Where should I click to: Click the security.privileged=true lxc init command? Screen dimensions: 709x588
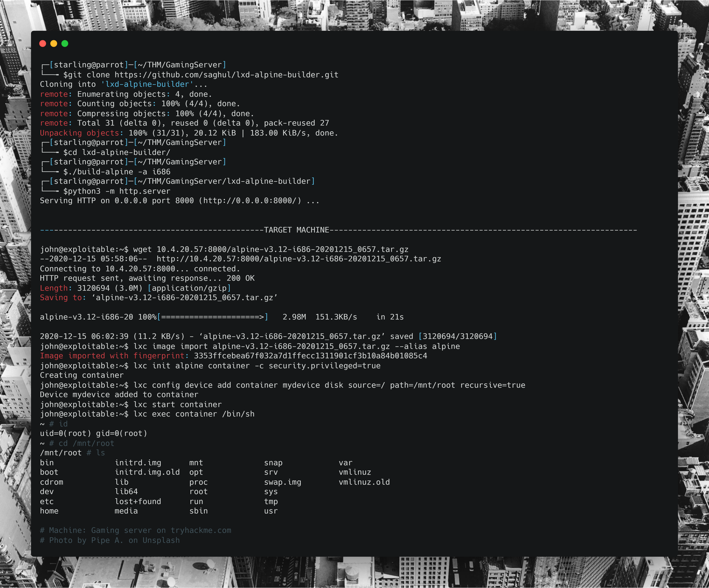point(257,366)
